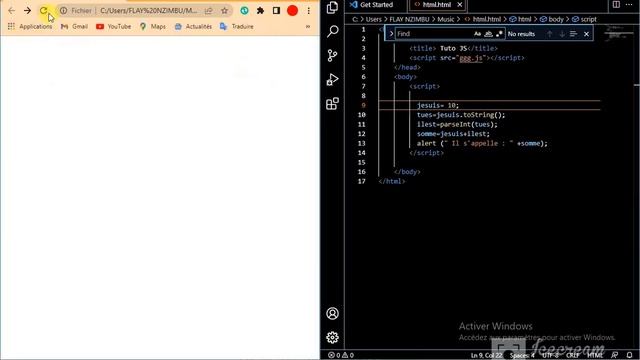Open Chrome Extensions puzzle icon

260,11
